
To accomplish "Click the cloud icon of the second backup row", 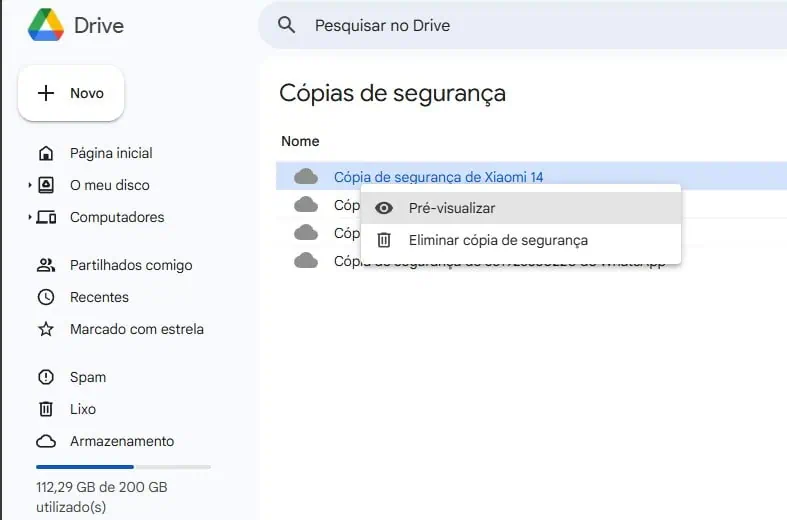I will click(306, 205).
